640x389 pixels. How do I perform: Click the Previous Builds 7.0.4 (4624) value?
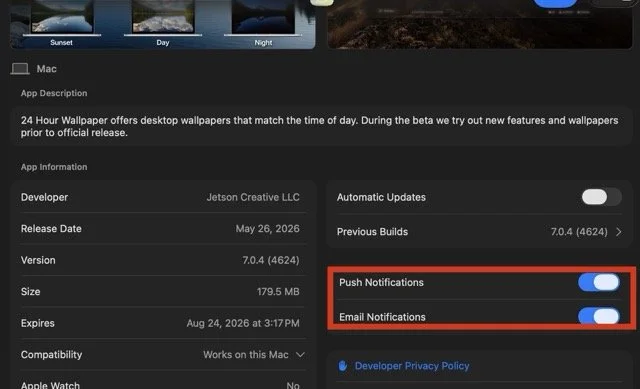579,232
